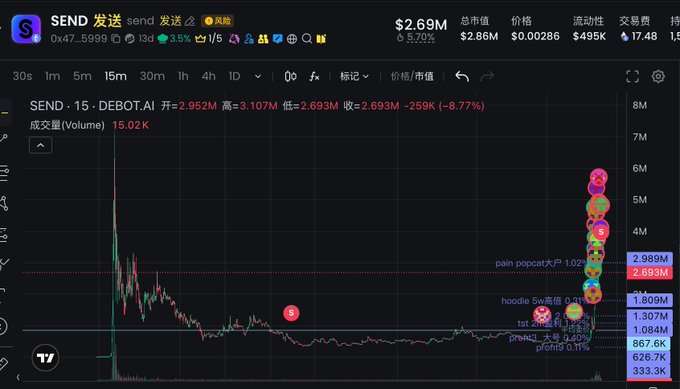Collapse the drawing toolbar left arrow
This screenshot has height=389, width=680.
click(x=18, y=377)
